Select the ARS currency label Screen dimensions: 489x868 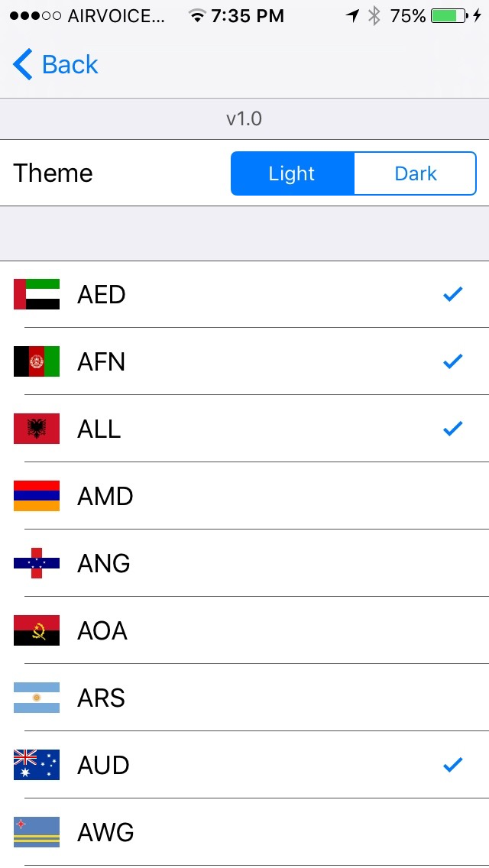102,698
